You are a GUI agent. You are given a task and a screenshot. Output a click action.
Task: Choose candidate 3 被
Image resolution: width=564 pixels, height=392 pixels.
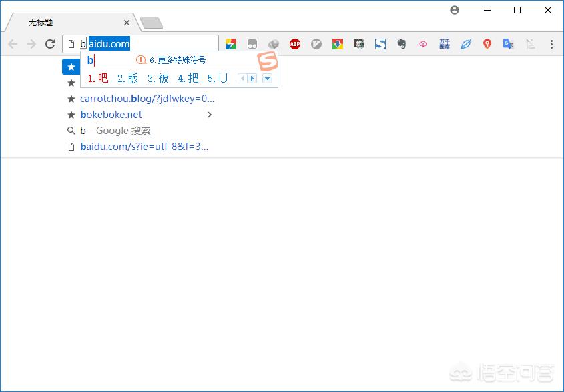point(158,78)
